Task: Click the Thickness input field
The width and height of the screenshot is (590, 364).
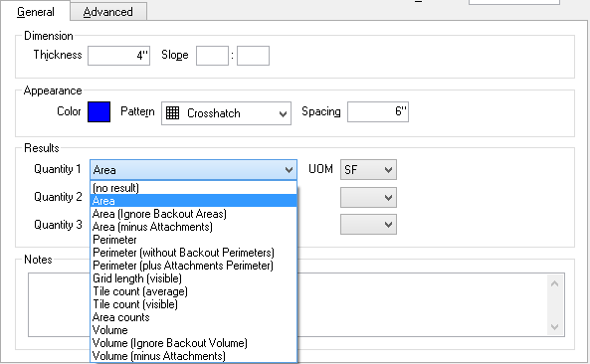Action: click(119, 56)
